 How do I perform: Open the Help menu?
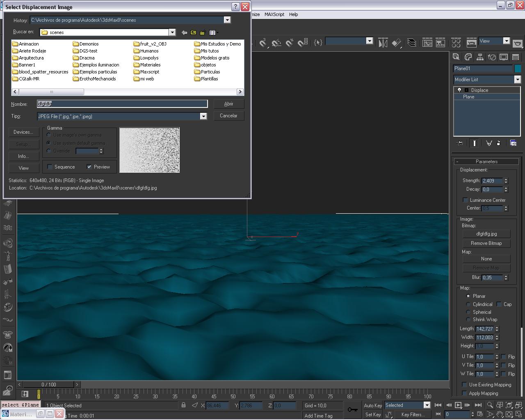point(293,14)
